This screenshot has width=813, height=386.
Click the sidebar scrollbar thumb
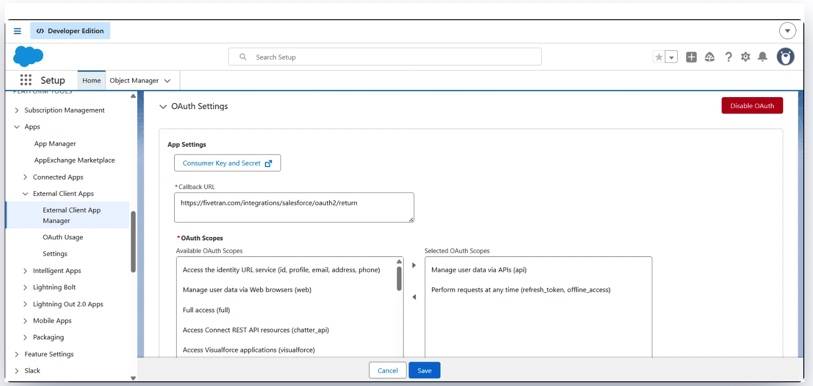tap(133, 241)
